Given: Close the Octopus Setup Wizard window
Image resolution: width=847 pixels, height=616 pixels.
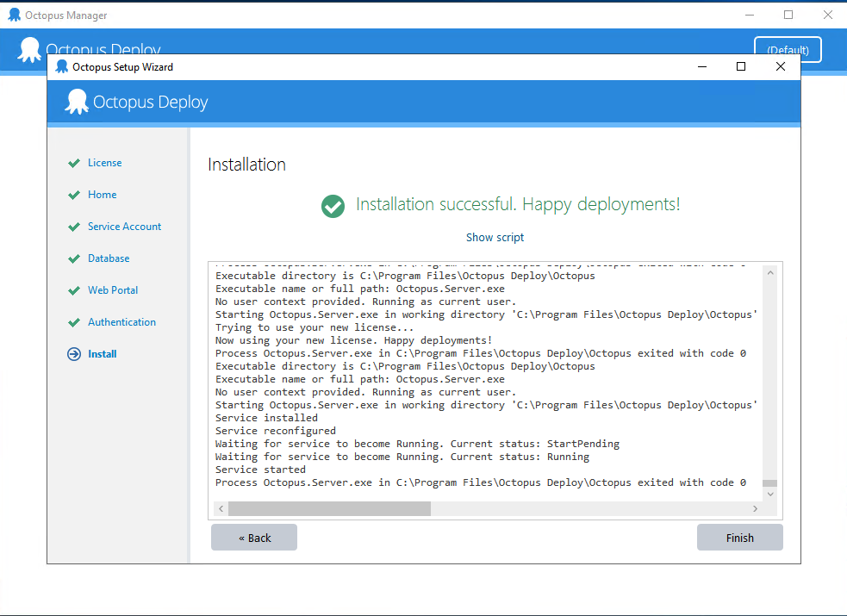Looking at the screenshot, I should (x=780, y=66).
